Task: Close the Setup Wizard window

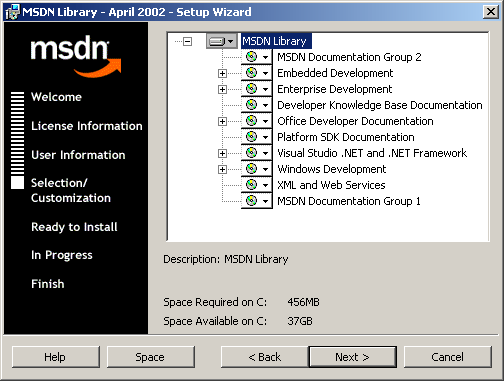Action: (491, 12)
